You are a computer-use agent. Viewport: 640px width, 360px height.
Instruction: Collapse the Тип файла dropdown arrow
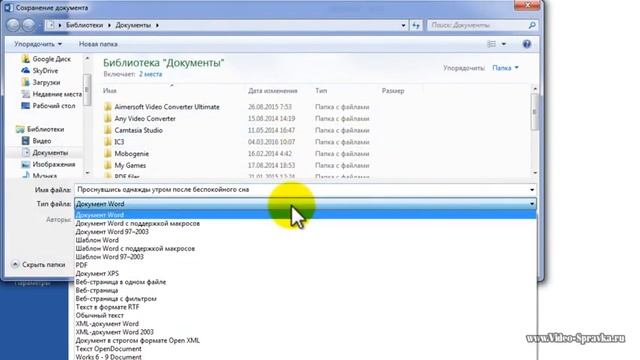click(x=532, y=204)
